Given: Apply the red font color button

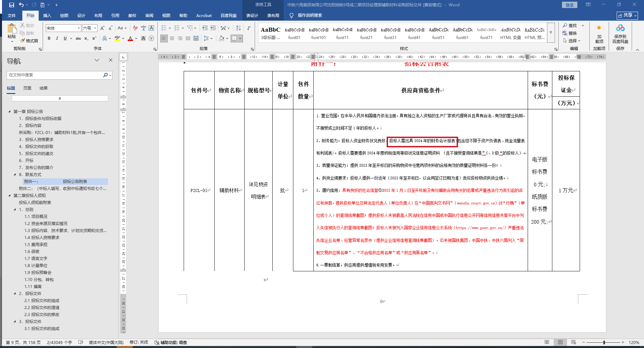Looking at the screenshot, I should (130, 39).
